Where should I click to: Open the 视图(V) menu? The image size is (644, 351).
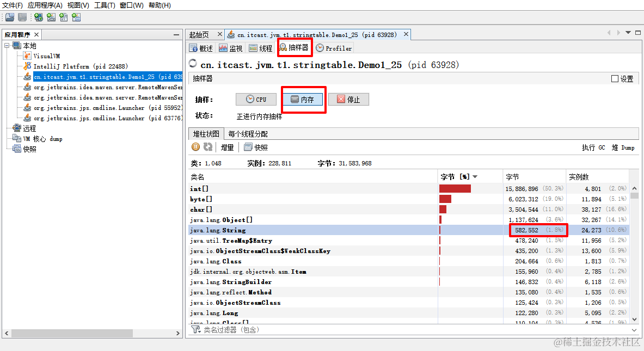pos(78,5)
